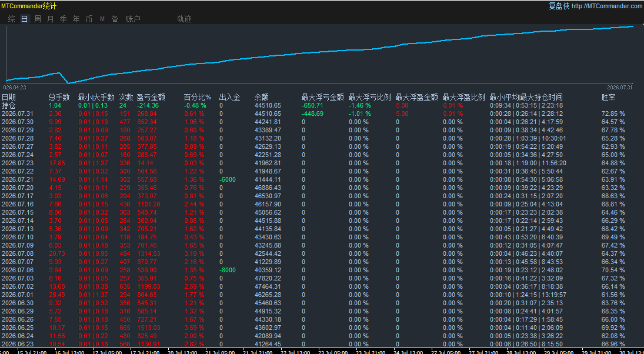Click the 72.85 % win rate
This screenshot has height=354, width=644.
coord(613,113)
